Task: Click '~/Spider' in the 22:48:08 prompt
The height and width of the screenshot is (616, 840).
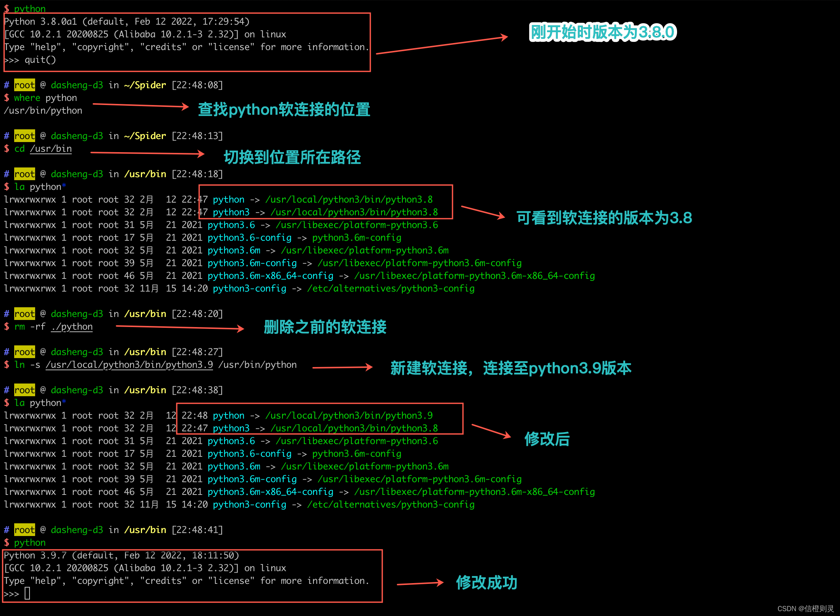Action: coord(145,85)
